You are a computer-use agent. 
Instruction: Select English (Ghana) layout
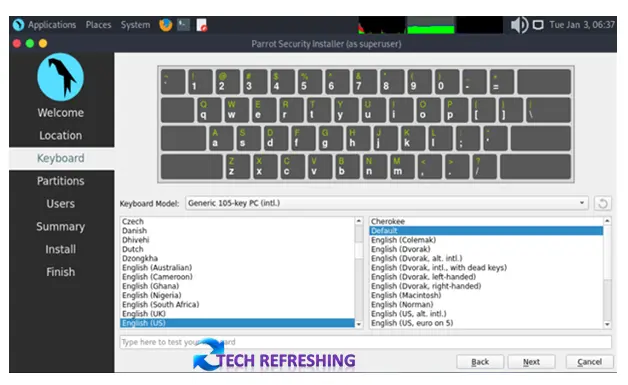[x=237, y=286]
